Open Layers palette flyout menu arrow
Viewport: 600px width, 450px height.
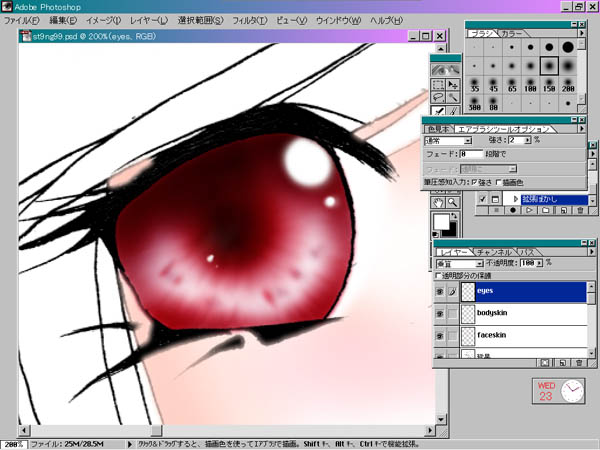(x=592, y=252)
